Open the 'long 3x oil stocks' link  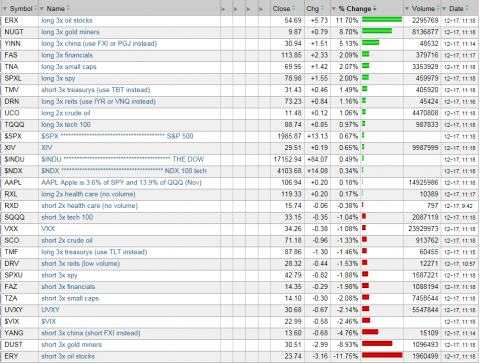[x=67, y=20]
